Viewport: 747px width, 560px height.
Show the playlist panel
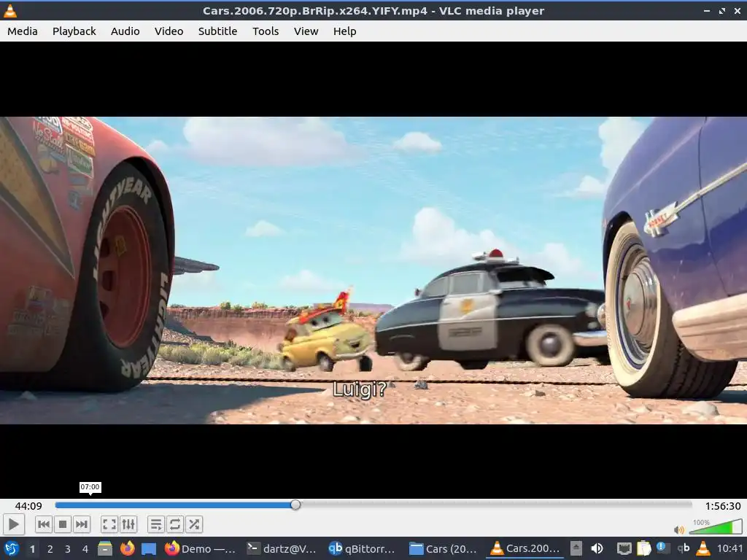pyautogui.click(x=156, y=524)
